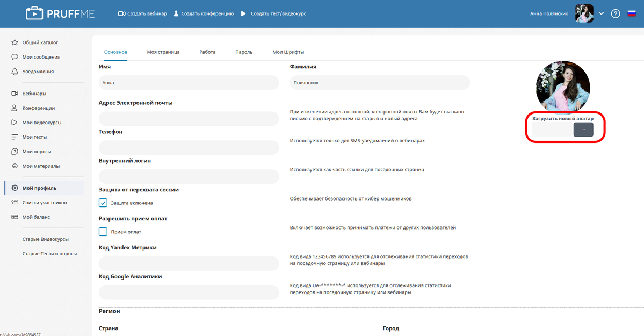Click the question icon for Мои опросы
This screenshot has height=336, width=644.
(x=15, y=152)
